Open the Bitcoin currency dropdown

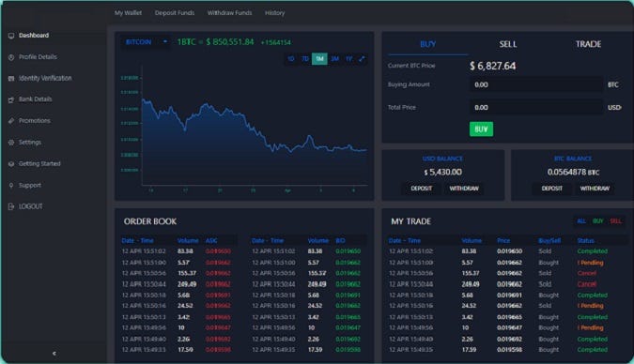coord(146,42)
